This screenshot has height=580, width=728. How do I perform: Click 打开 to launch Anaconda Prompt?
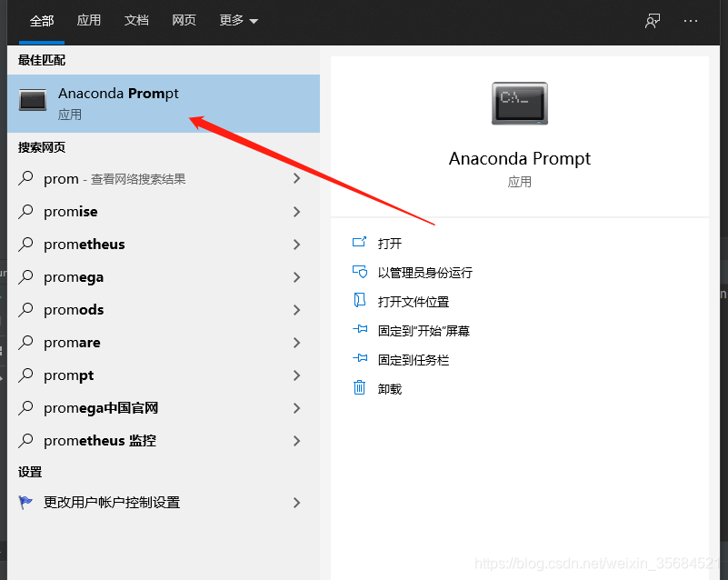pos(390,244)
